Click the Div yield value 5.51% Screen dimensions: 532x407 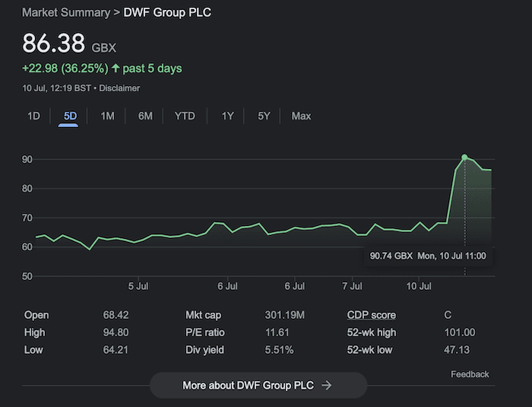click(279, 350)
